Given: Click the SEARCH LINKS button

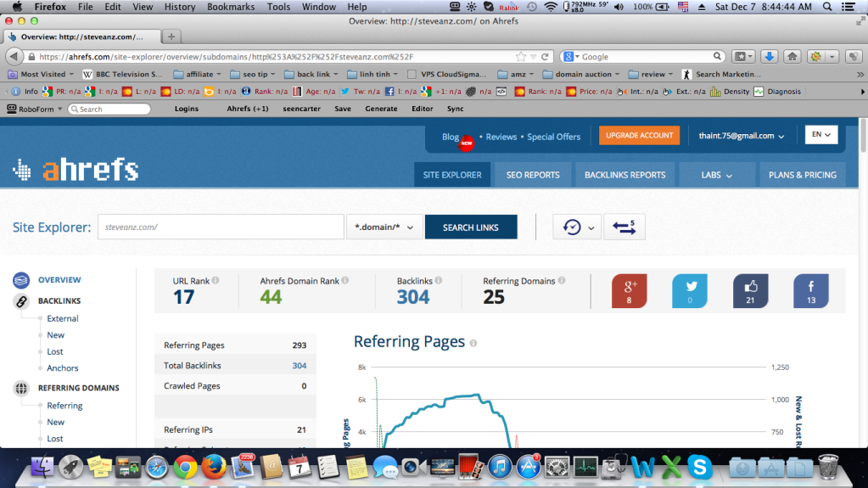Looking at the screenshot, I should click(x=471, y=227).
